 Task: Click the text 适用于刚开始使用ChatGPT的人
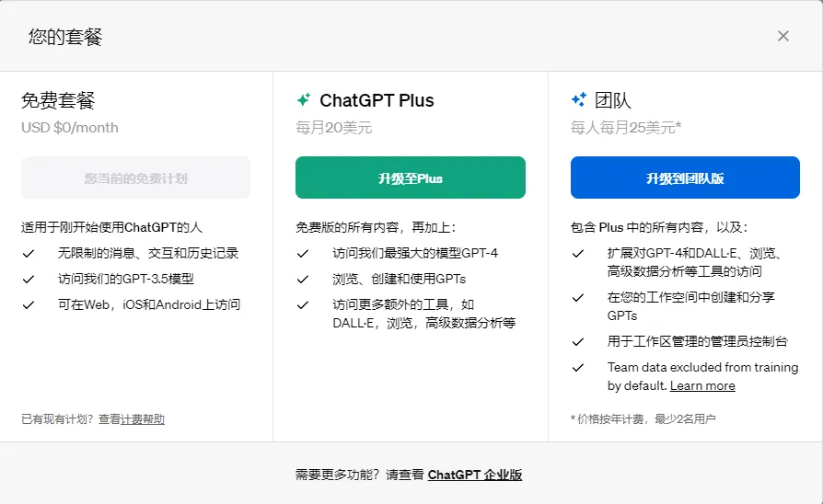tap(111, 227)
